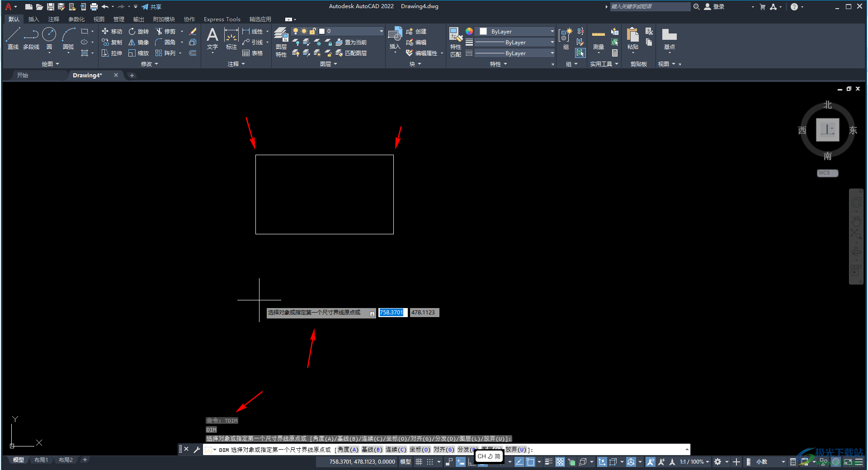
Task: Open the 注释 (Annotate) ribbon tab
Action: pos(54,19)
